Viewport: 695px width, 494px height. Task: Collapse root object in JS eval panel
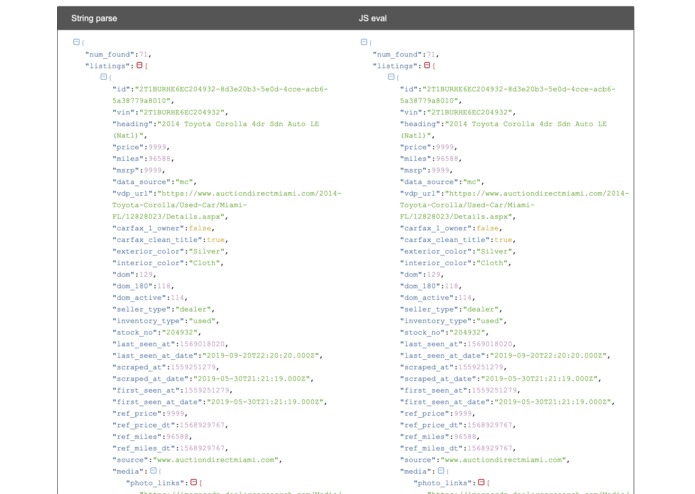tap(364, 42)
